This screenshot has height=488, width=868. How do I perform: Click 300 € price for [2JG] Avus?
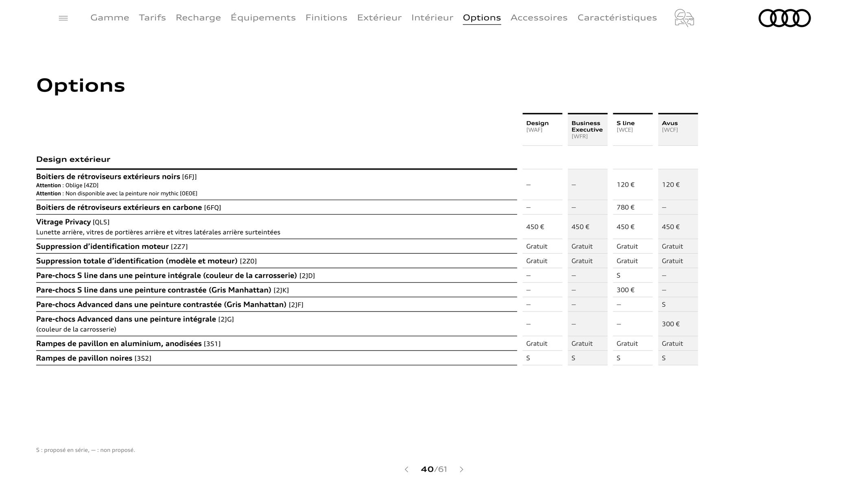click(671, 324)
